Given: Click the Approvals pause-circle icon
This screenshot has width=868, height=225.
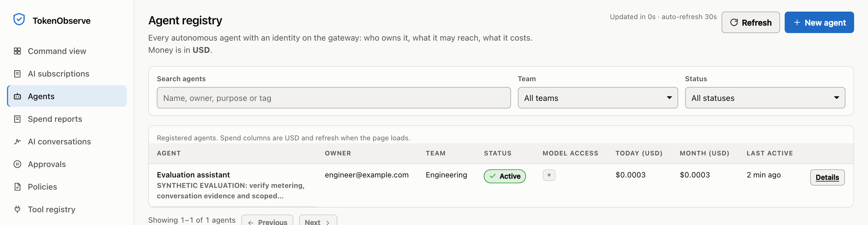Looking at the screenshot, I should pyautogui.click(x=17, y=164).
